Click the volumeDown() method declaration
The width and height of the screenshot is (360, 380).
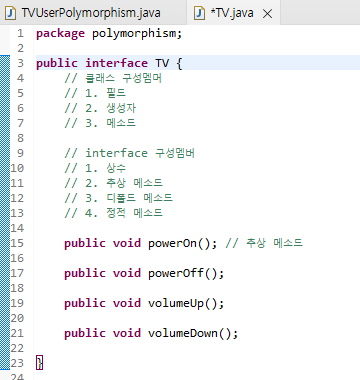pyautogui.click(x=151, y=333)
